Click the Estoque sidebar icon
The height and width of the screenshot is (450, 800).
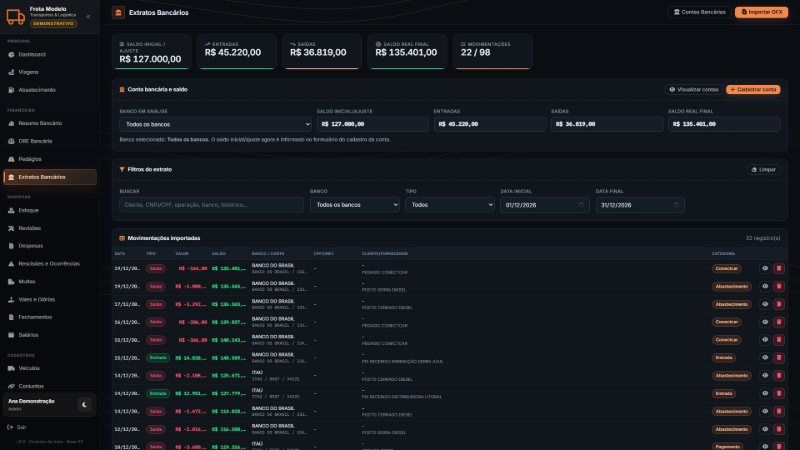pyautogui.click(x=11, y=210)
